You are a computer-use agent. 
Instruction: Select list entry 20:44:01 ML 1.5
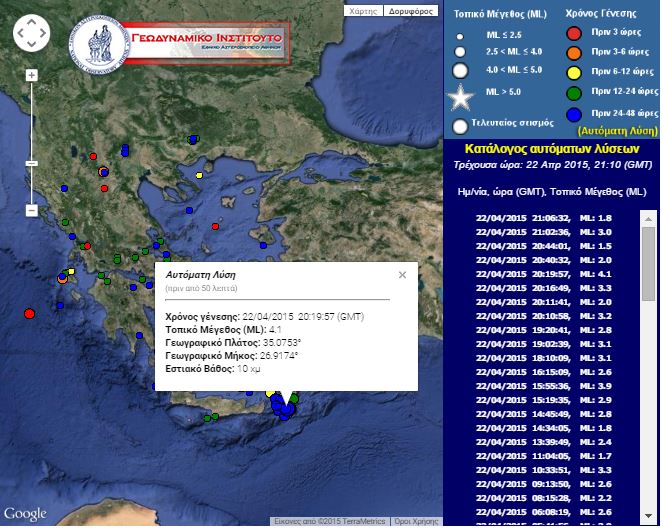click(543, 246)
